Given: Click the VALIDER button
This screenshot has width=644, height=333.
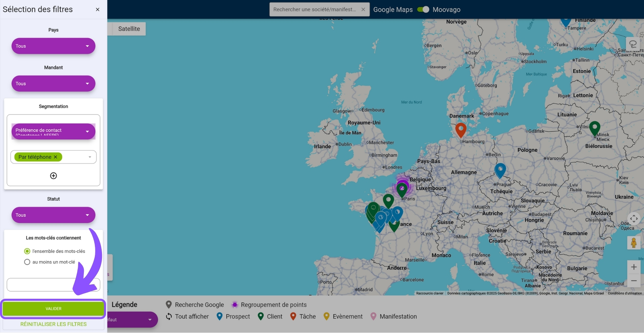Looking at the screenshot, I should 53,309.
